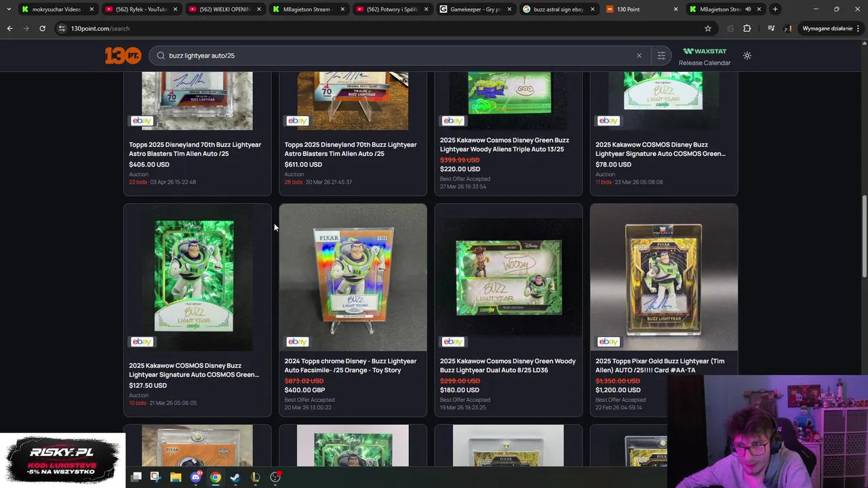
Task: Go back to previous page
Action: [9, 28]
